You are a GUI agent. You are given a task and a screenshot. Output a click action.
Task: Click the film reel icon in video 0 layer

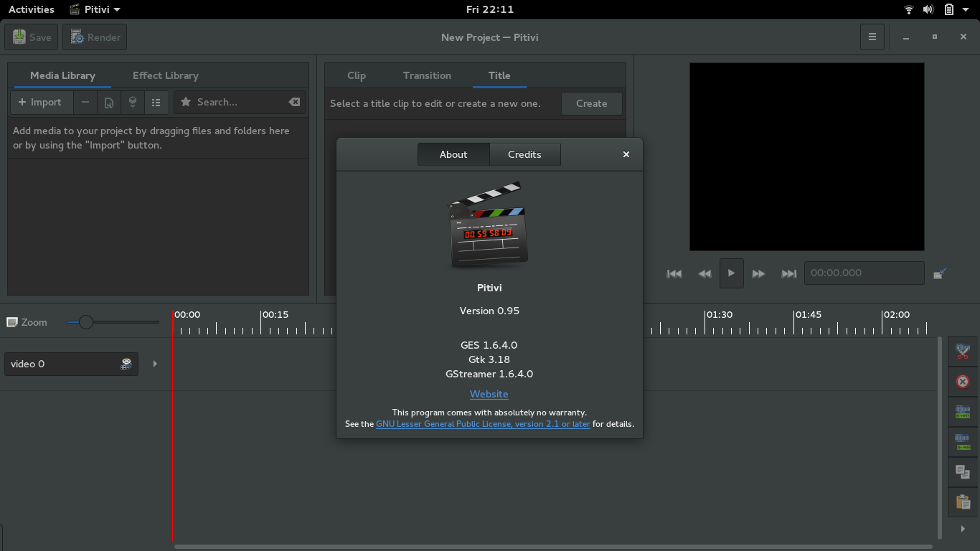click(126, 364)
